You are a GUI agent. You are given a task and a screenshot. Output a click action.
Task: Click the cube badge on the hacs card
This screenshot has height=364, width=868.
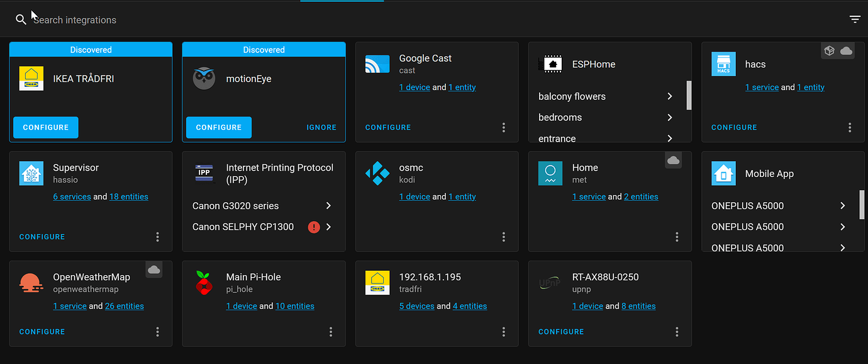[829, 50]
